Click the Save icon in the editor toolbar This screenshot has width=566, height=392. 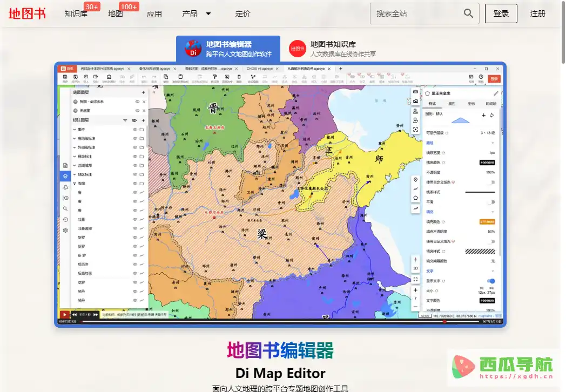65,77
